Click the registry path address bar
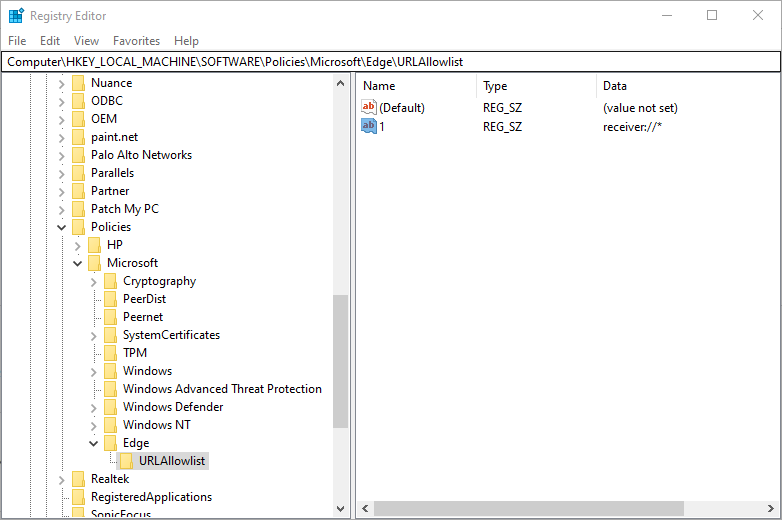The width and height of the screenshot is (782, 520). click(391, 62)
